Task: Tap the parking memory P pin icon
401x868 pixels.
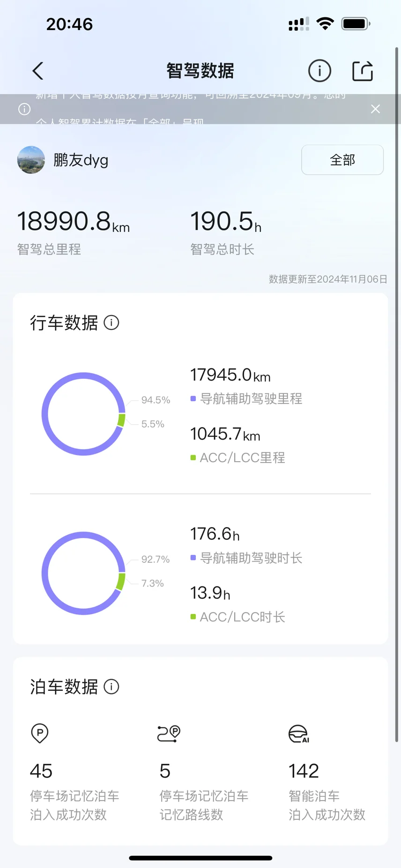Action: 40,733
